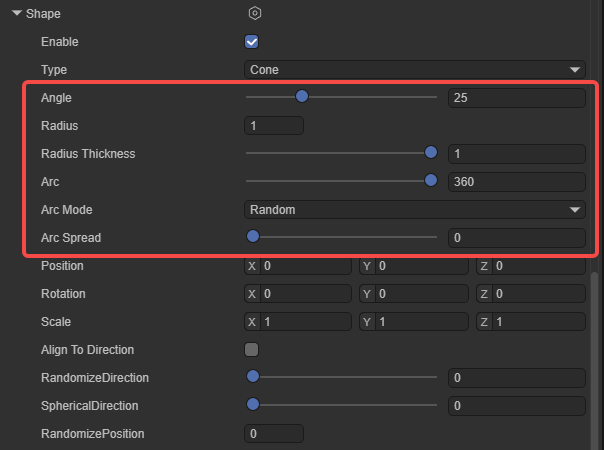Collapse the Shape section
Viewport: 604px width, 450px height.
(x=17, y=14)
